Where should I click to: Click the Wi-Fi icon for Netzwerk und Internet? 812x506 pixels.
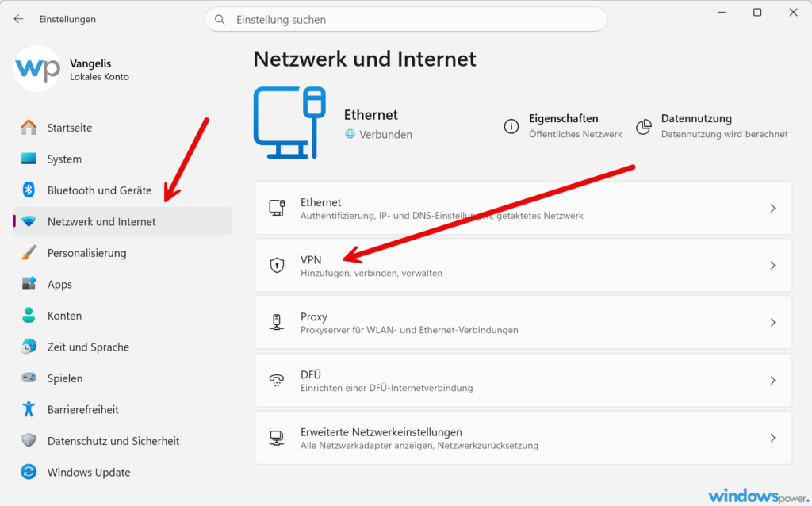click(x=29, y=221)
